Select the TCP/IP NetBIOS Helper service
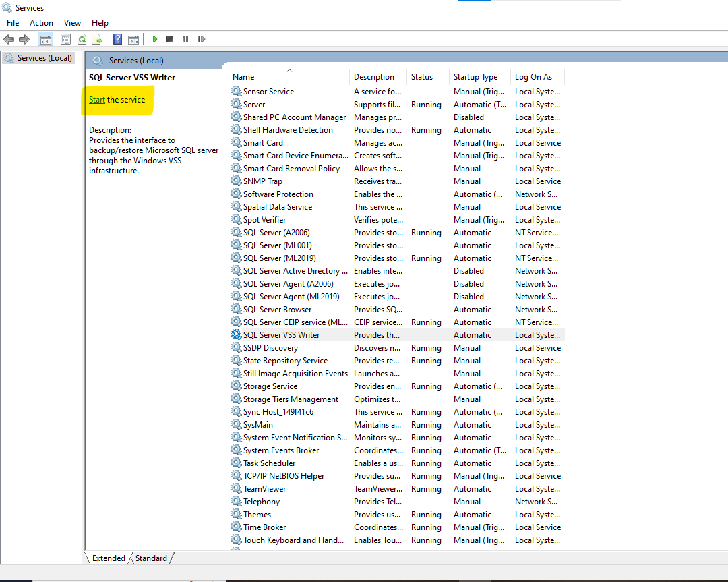Image resolution: width=728 pixels, height=582 pixels. coord(398,475)
